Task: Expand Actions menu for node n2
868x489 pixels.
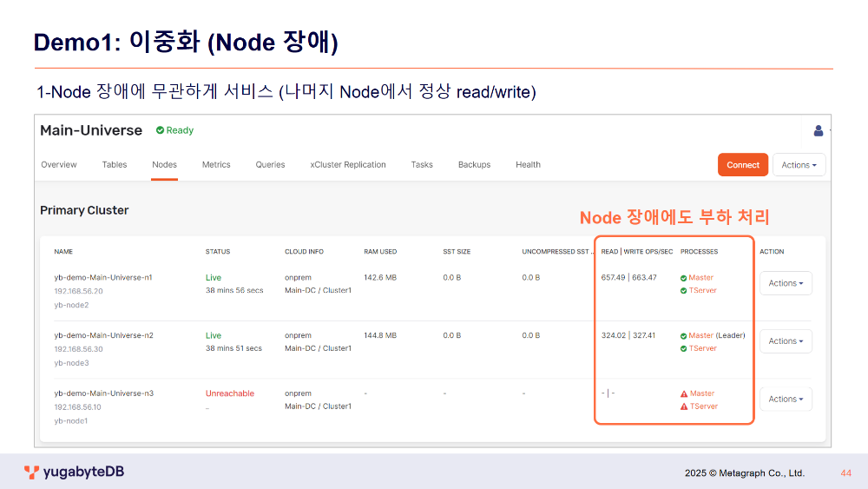Action: tap(786, 341)
